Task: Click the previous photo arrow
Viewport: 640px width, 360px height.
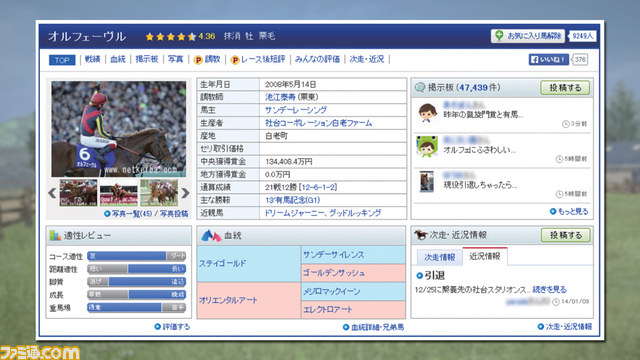Action: point(52,193)
